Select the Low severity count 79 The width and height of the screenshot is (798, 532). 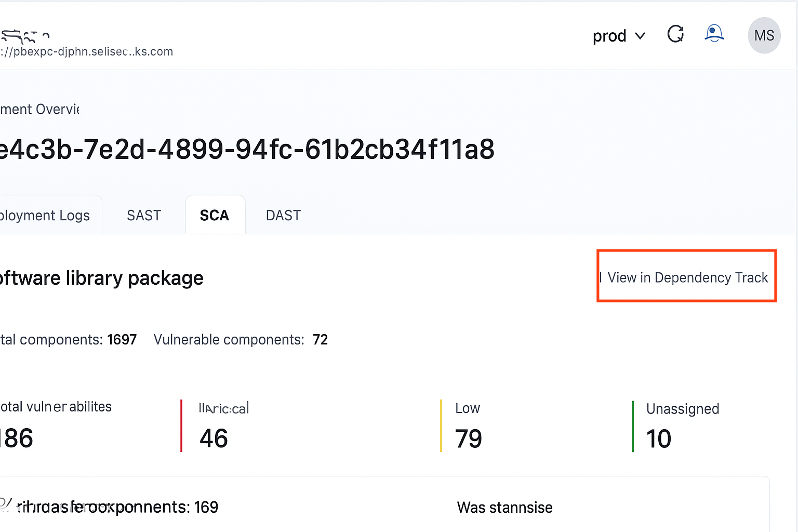(x=468, y=438)
